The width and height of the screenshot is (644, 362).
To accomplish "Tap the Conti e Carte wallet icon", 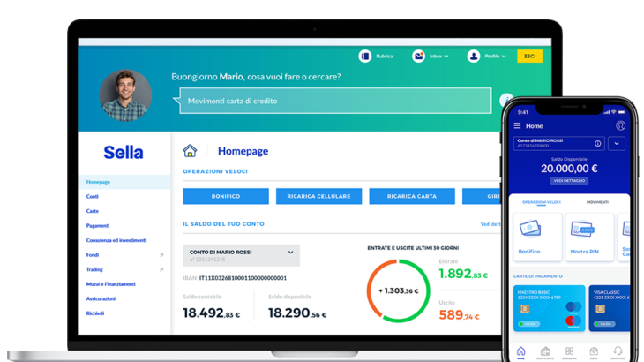I will (x=545, y=351).
